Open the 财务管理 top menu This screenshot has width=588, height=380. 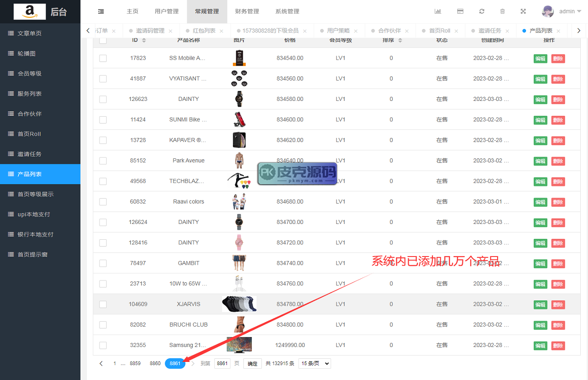tap(247, 11)
